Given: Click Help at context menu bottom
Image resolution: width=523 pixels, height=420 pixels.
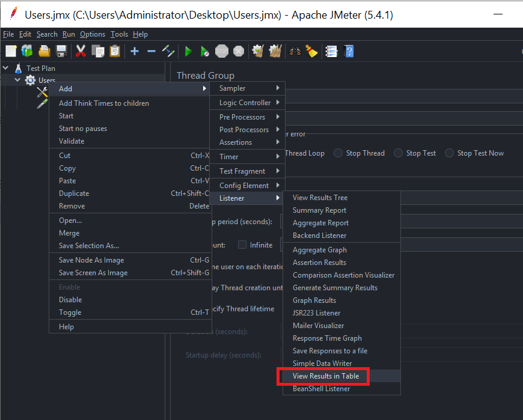Looking at the screenshot, I should 130,327.
